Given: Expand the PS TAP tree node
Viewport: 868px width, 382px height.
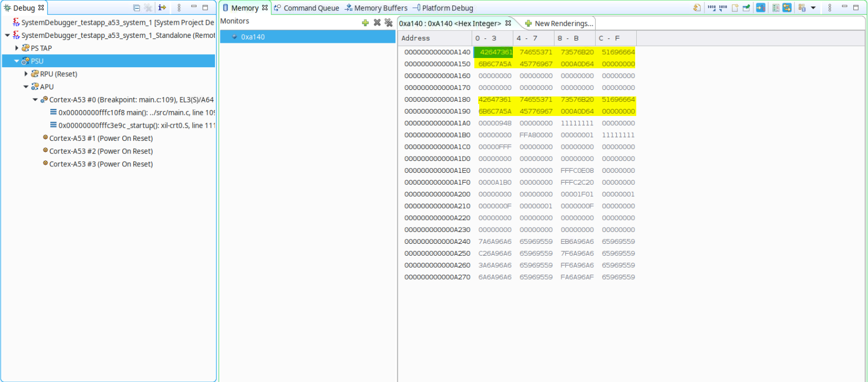Looking at the screenshot, I should [17, 48].
